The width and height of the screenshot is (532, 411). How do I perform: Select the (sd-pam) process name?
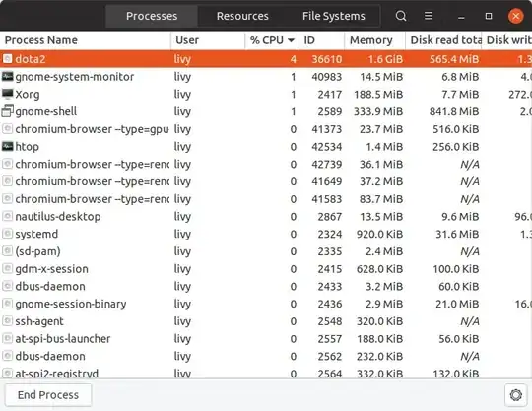click(37, 251)
